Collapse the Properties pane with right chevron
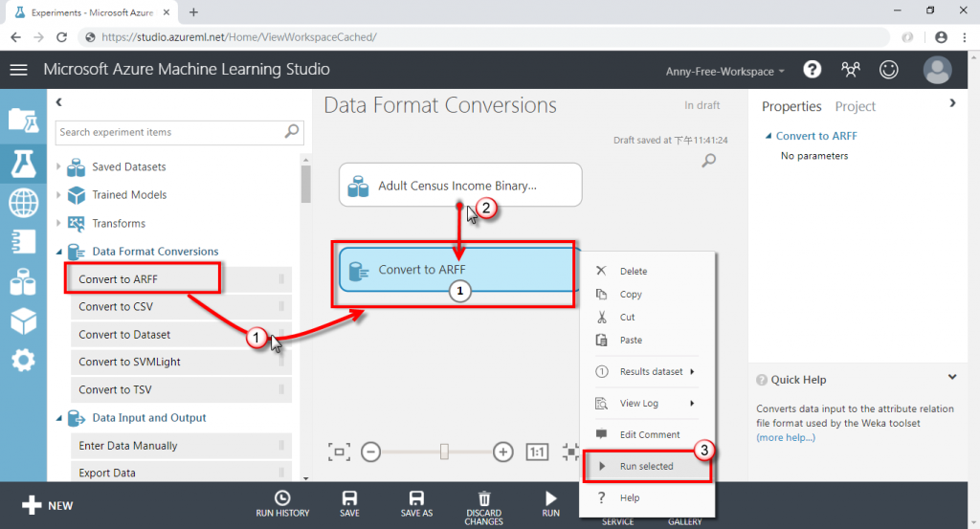The width and height of the screenshot is (980, 529). click(x=952, y=103)
